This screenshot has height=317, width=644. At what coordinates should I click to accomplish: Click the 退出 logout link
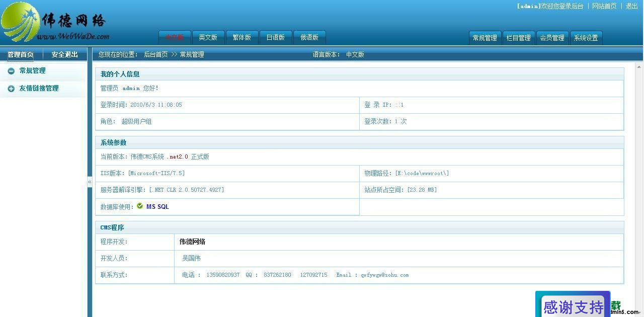tap(632, 6)
